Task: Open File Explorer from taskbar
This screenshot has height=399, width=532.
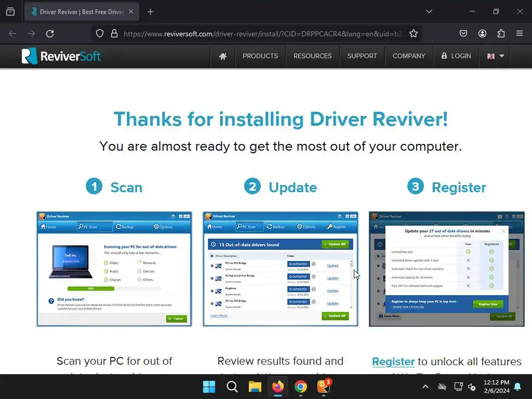Action: [x=255, y=387]
